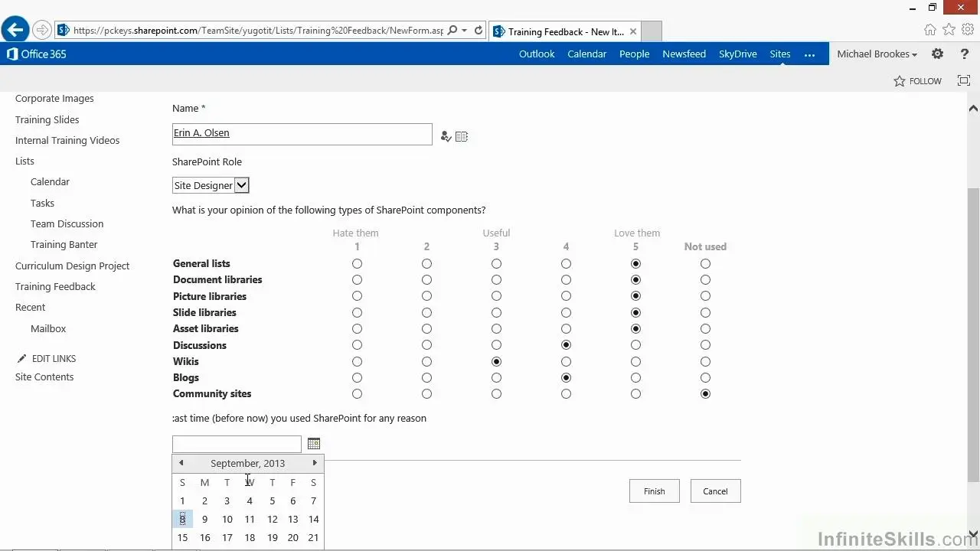Open Team Discussion list link

67,223
